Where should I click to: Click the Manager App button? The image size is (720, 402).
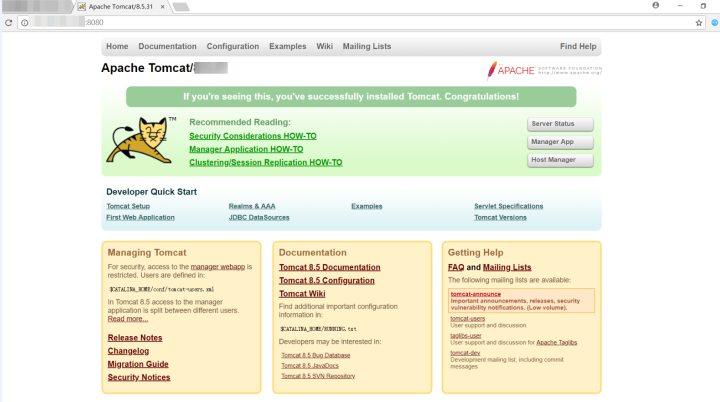pyautogui.click(x=560, y=142)
